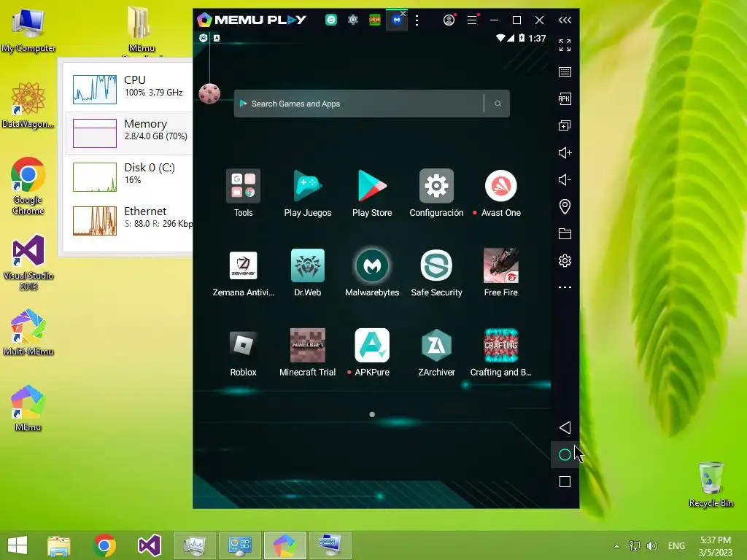The width and height of the screenshot is (747, 560).
Task: Show more sidebar tools via three dots
Action: click(565, 287)
